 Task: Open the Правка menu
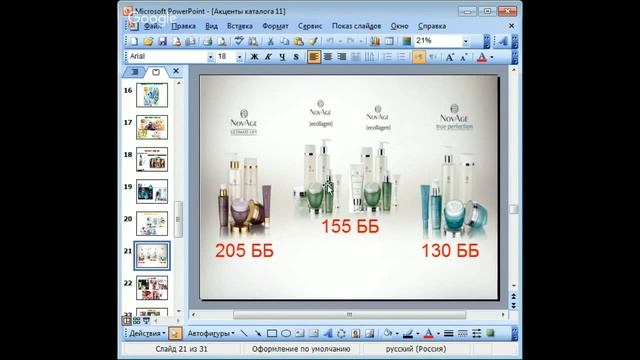point(183,26)
